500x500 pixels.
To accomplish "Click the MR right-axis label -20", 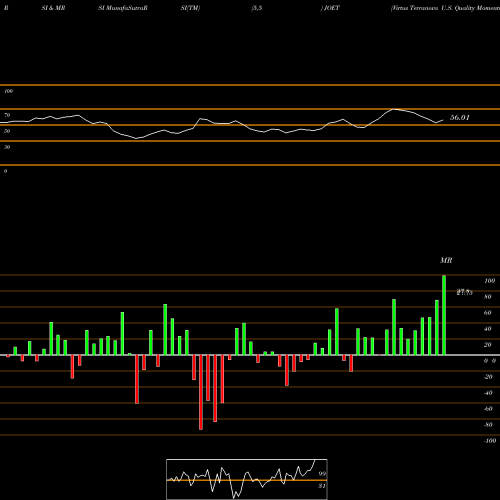I will (x=488, y=377).
